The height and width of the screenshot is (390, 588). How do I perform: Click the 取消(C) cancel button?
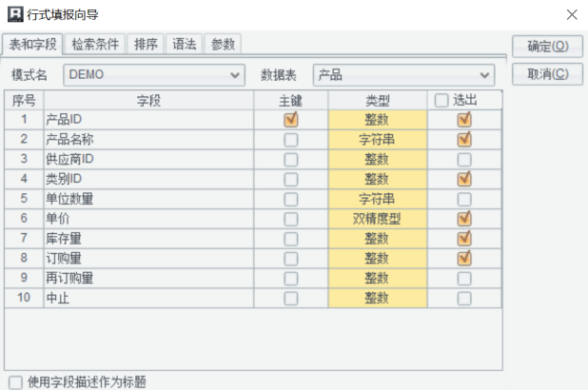tap(547, 74)
